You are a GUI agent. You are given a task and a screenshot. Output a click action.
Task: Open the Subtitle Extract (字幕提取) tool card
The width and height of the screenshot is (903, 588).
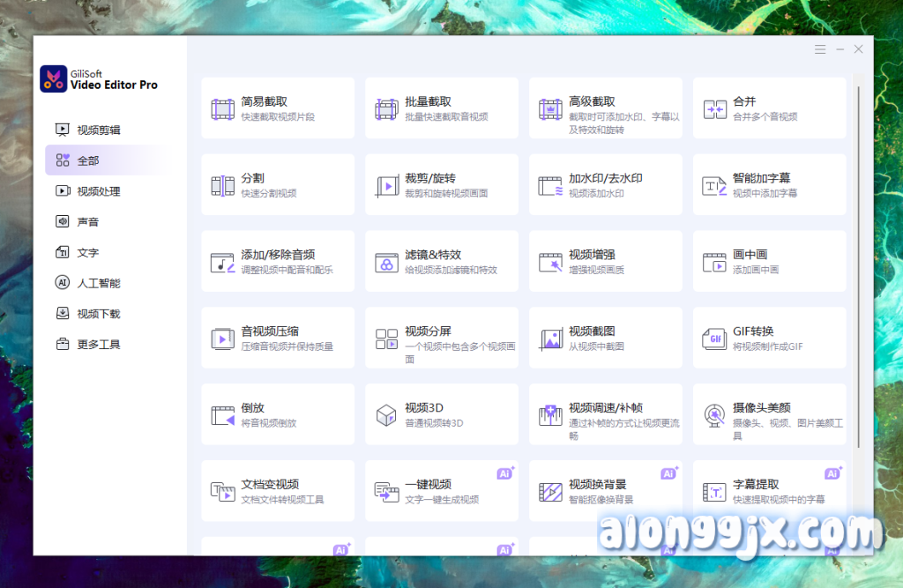click(769, 491)
